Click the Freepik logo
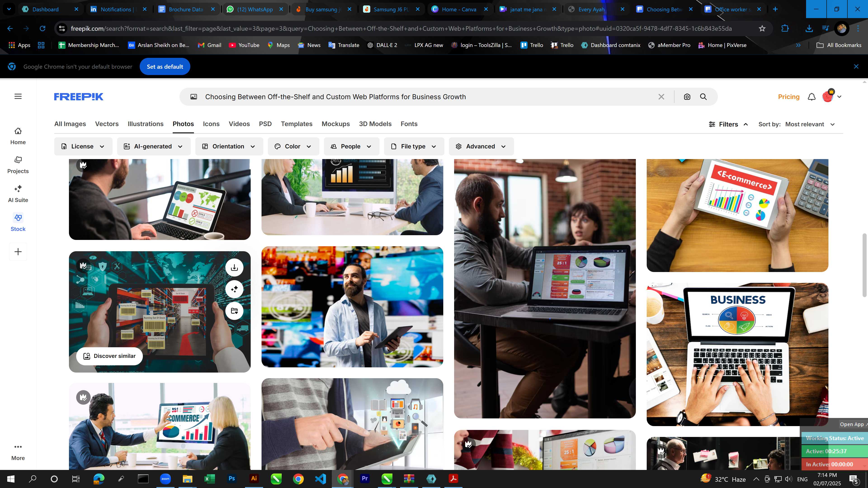The image size is (868, 488). click(78, 97)
